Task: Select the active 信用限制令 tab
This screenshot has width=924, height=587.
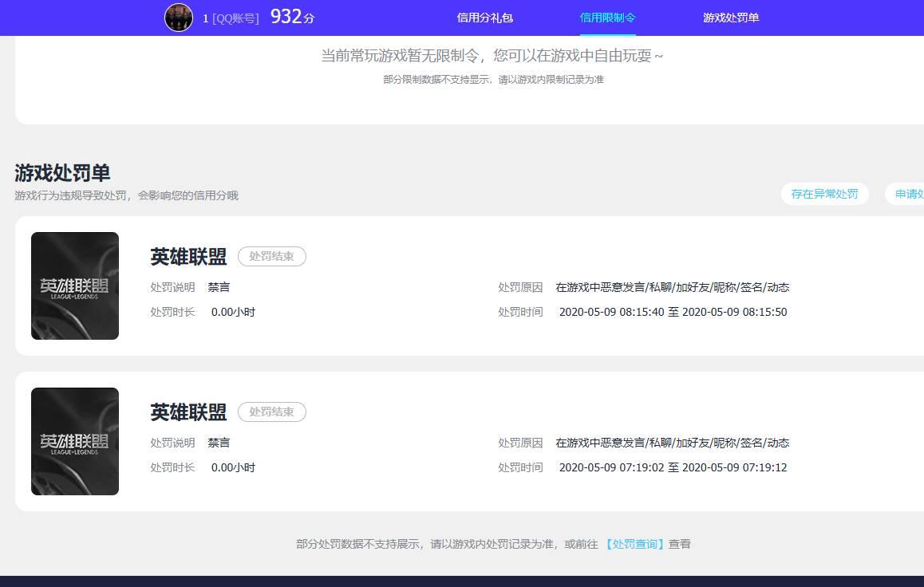Action: click(x=607, y=17)
